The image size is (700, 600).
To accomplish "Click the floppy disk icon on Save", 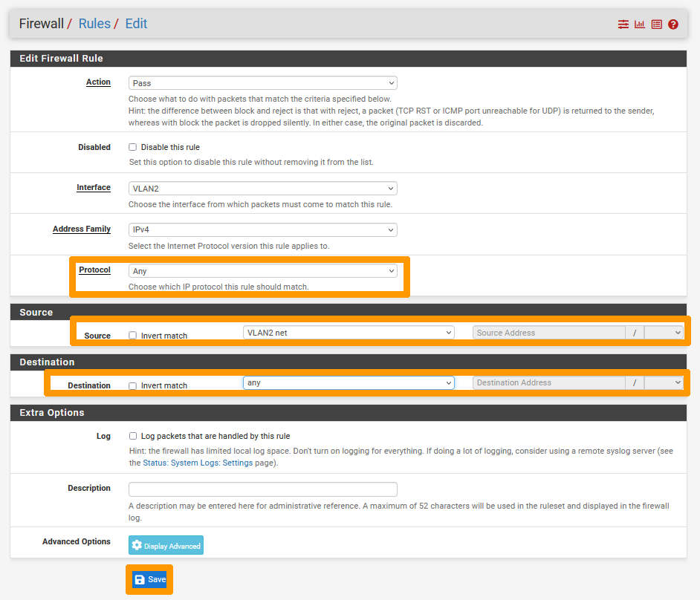I will (x=140, y=579).
